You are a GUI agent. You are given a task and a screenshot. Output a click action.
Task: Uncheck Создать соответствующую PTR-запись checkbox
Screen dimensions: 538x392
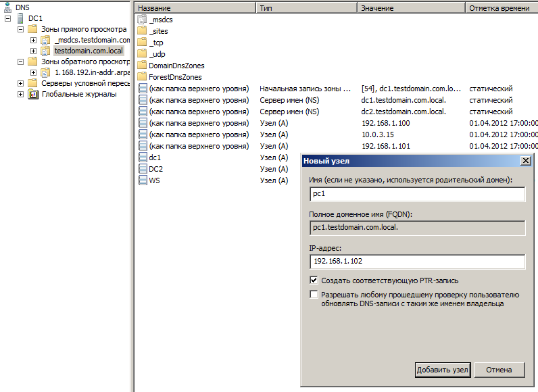click(x=314, y=280)
